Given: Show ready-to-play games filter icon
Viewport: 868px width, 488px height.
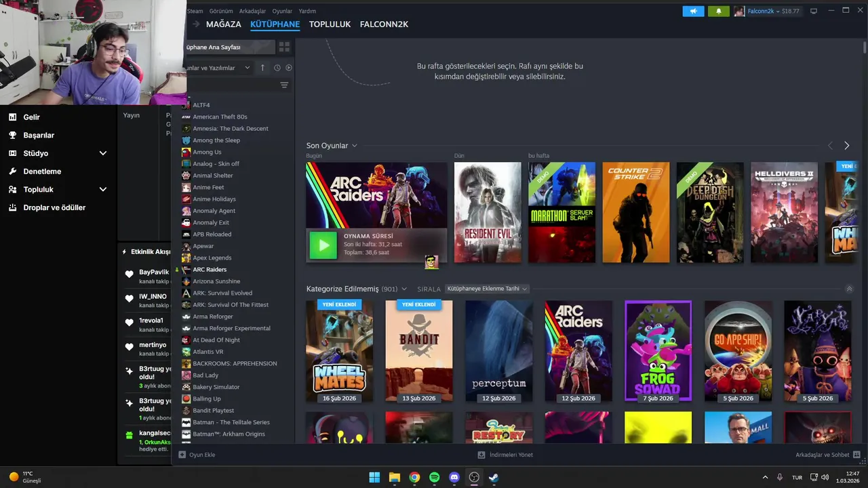Looking at the screenshot, I should (289, 68).
